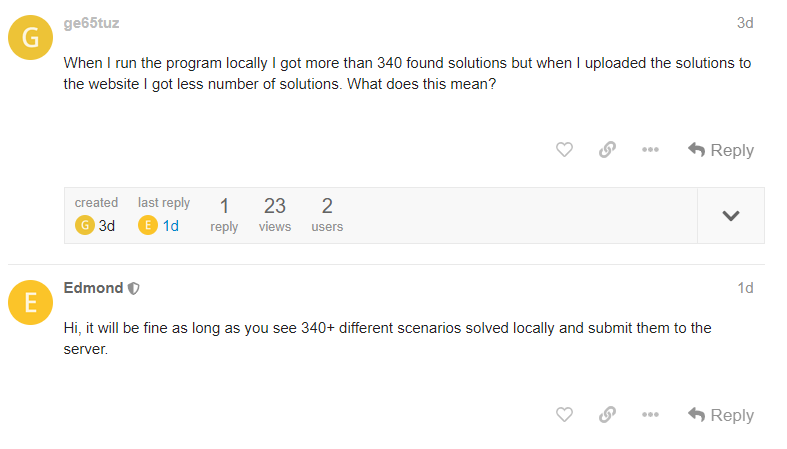Copy link to ge65tuz's post
Screen dimensions: 787x449
[607, 150]
